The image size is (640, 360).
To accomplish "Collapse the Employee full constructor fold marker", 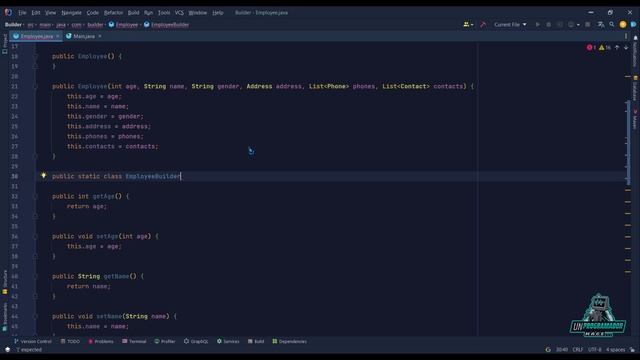I will (36, 87).
